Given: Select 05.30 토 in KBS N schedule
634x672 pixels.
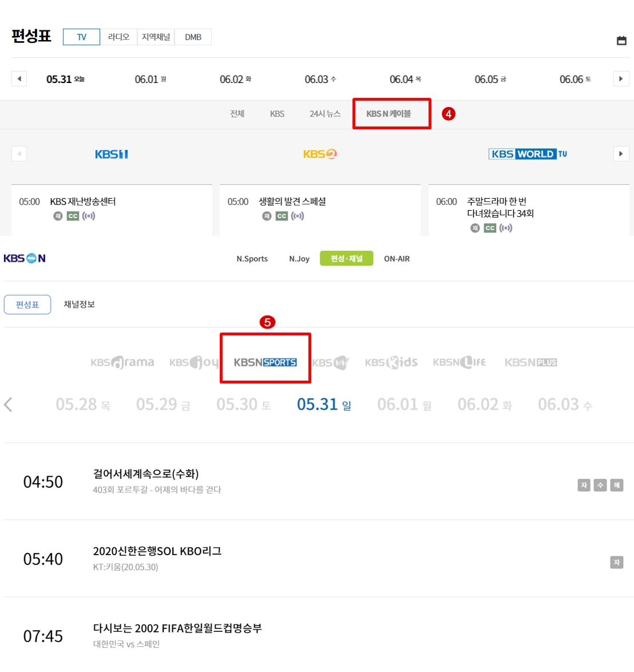Looking at the screenshot, I should (x=243, y=405).
